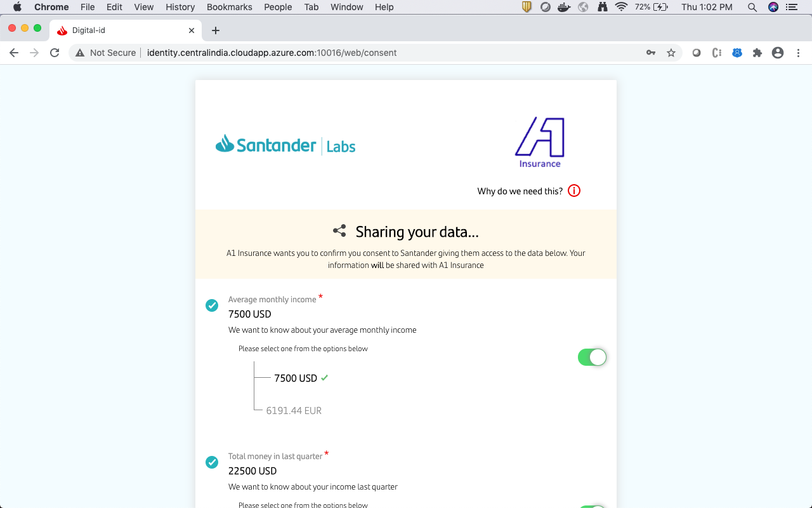Open the Edit menu

(x=114, y=7)
